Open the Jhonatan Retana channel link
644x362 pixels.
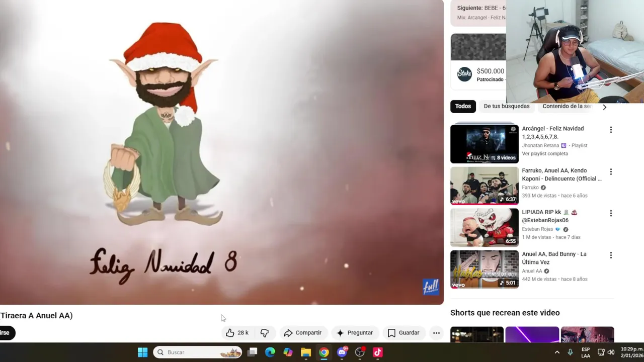[x=540, y=146]
